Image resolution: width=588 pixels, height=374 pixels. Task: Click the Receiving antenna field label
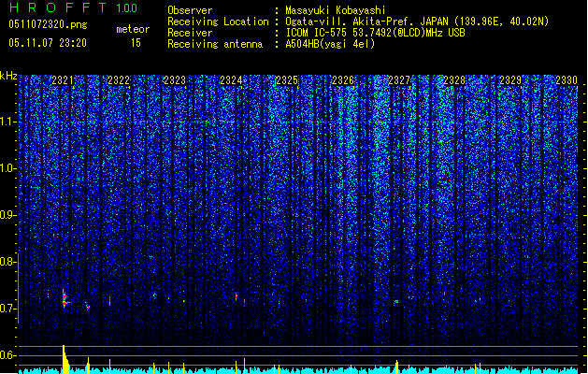point(215,44)
